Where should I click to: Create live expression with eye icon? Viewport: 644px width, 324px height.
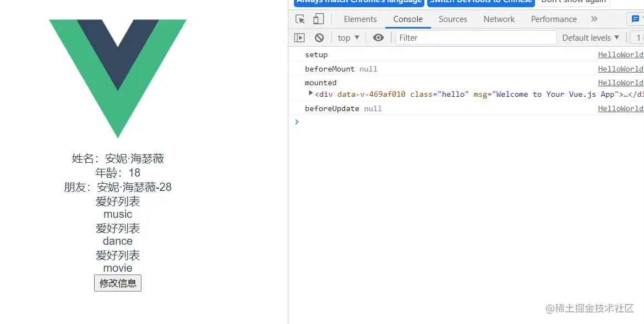(x=378, y=38)
